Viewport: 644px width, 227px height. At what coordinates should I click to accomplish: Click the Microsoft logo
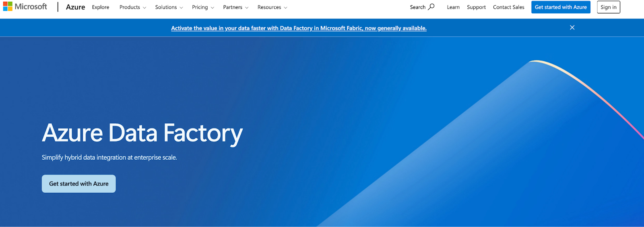25,7
